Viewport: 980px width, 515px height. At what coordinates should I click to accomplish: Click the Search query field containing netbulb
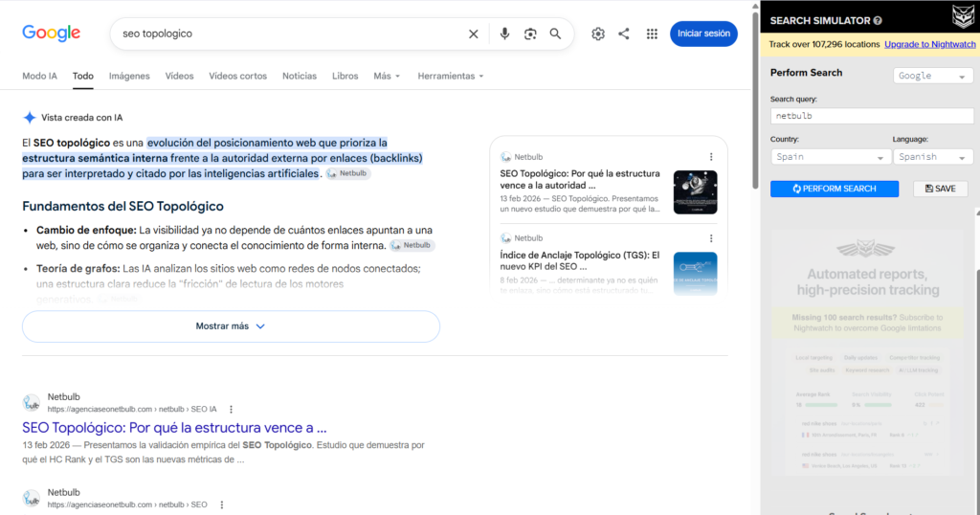click(x=872, y=116)
